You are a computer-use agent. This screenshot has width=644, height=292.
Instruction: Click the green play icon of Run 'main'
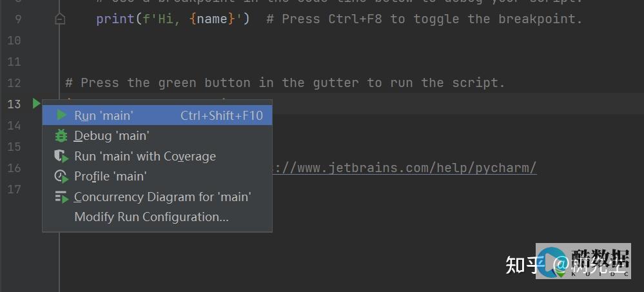[62, 115]
